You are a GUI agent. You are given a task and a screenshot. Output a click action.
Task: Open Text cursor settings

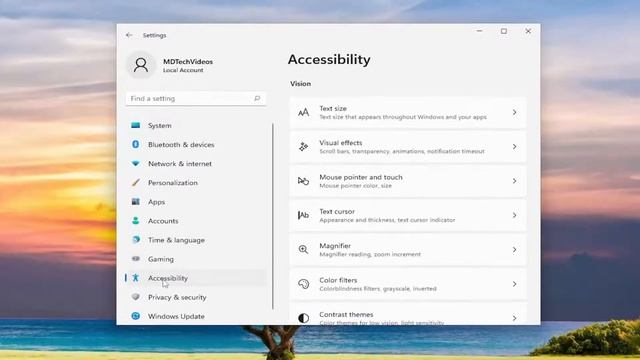408,215
